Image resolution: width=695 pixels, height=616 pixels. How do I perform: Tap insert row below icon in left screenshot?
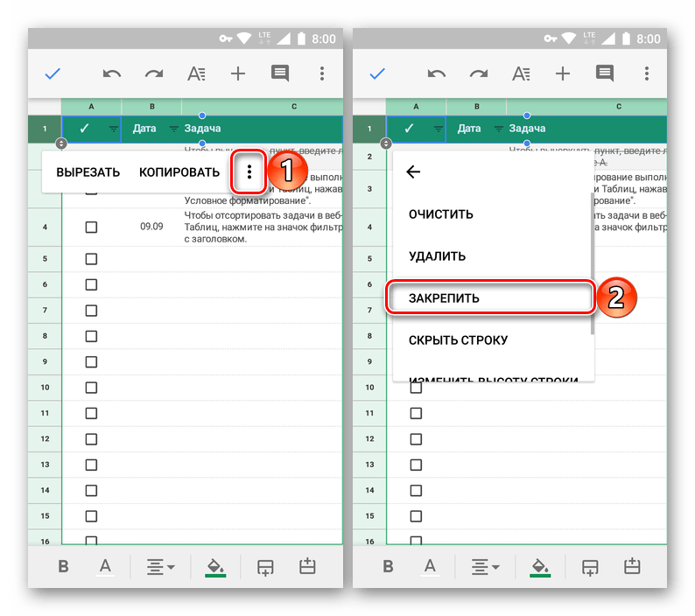[265, 567]
